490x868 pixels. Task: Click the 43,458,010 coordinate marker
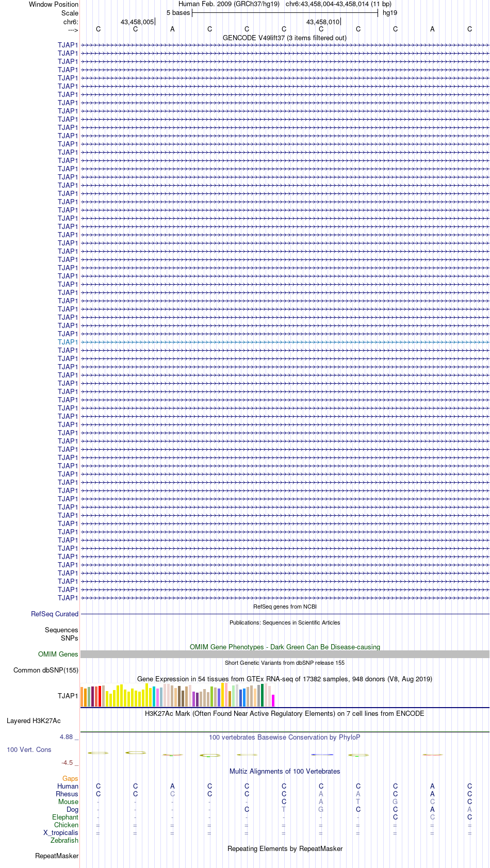(323, 22)
